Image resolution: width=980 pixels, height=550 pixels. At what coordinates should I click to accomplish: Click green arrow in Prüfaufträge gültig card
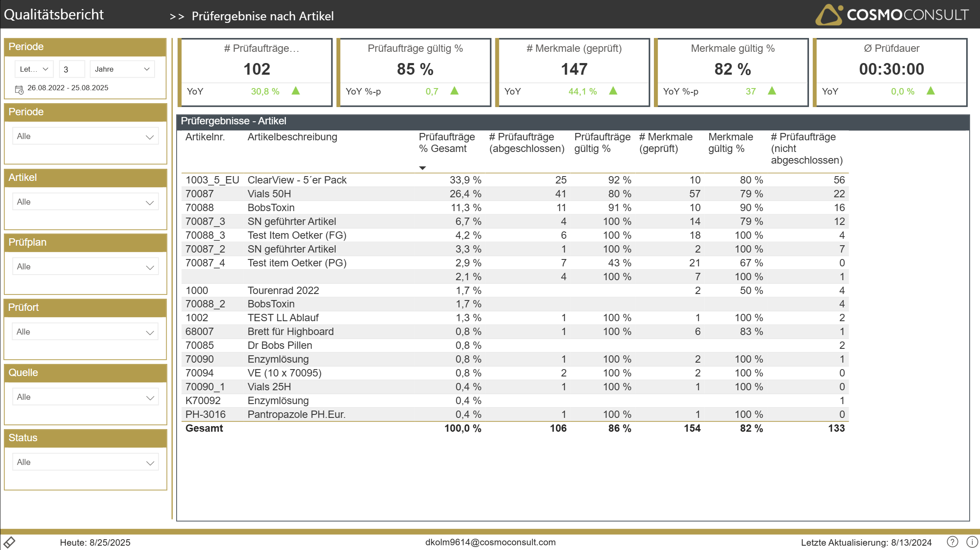454,91
